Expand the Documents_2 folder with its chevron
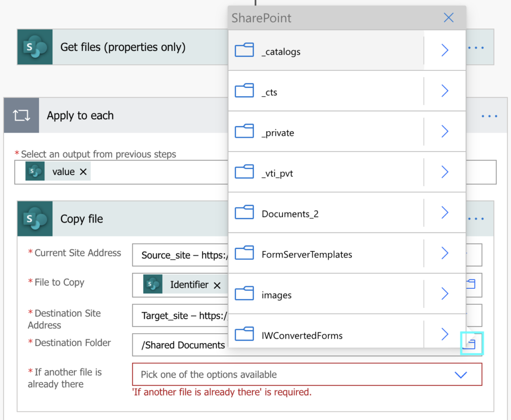Screen dimensions: 511x420 pyautogui.click(x=445, y=212)
